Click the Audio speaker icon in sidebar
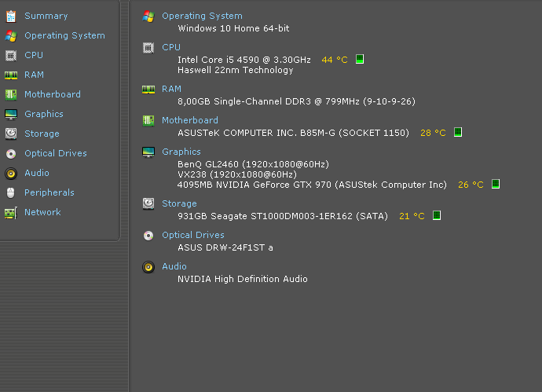The width and height of the screenshot is (542, 392). (x=11, y=173)
